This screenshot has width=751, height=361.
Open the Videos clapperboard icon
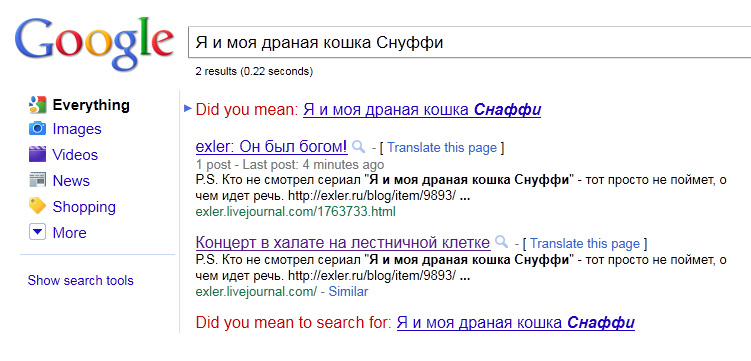(37, 155)
